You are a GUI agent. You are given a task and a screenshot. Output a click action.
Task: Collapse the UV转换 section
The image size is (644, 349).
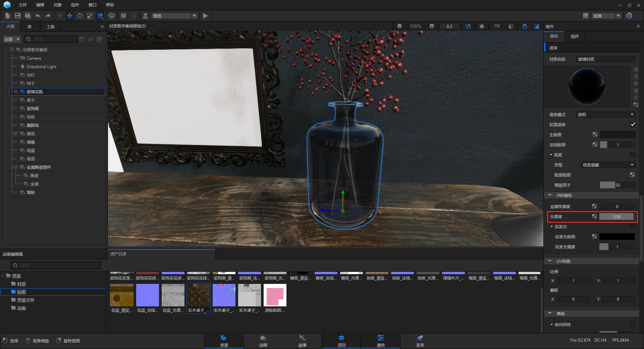[550, 261]
